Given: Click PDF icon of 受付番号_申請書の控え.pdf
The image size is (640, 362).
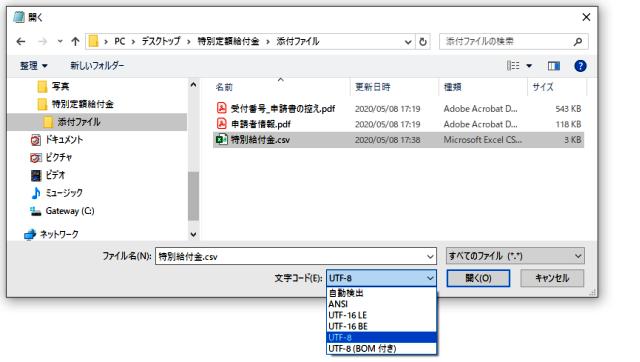Looking at the screenshot, I should click(221, 108).
